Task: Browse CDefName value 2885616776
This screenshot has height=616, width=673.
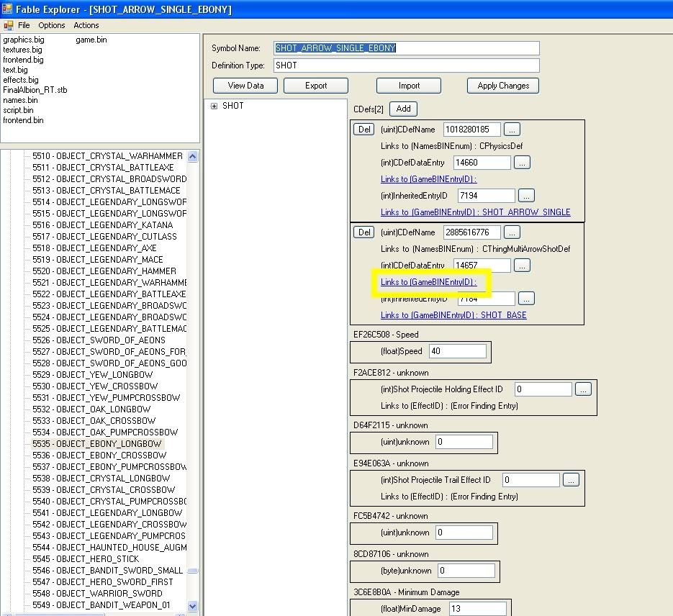Action: (x=512, y=232)
